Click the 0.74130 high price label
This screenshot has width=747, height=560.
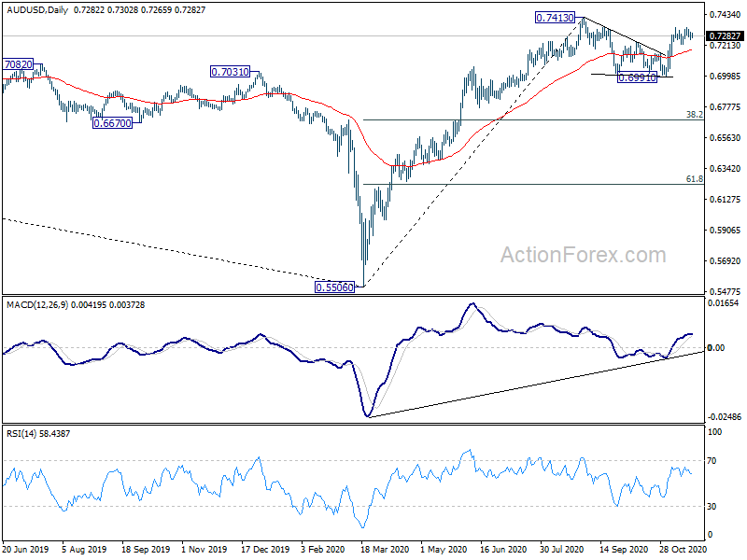(x=555, y=18)
